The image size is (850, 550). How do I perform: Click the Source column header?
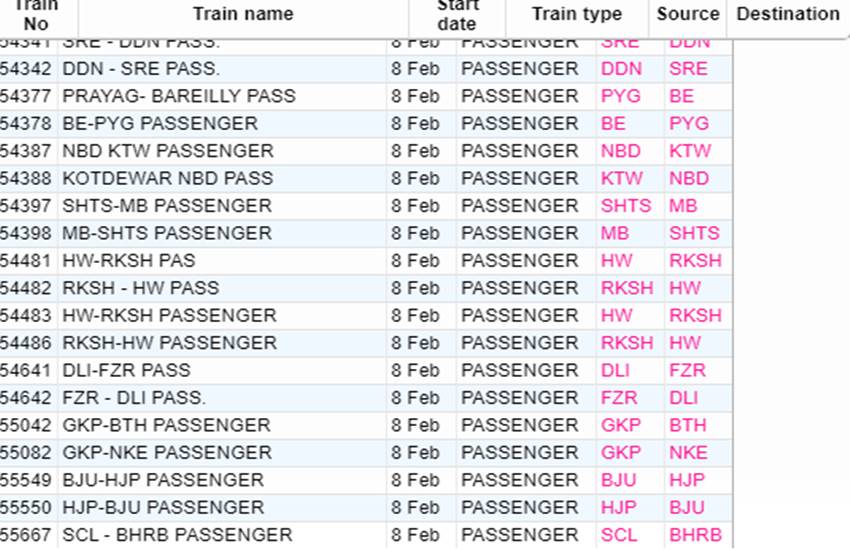[687, 14]
